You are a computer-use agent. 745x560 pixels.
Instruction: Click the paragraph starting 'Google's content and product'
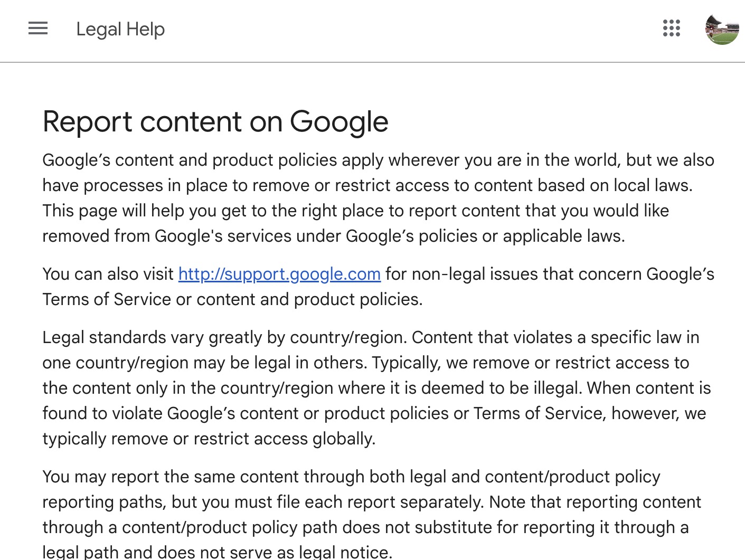click(378, 198)
